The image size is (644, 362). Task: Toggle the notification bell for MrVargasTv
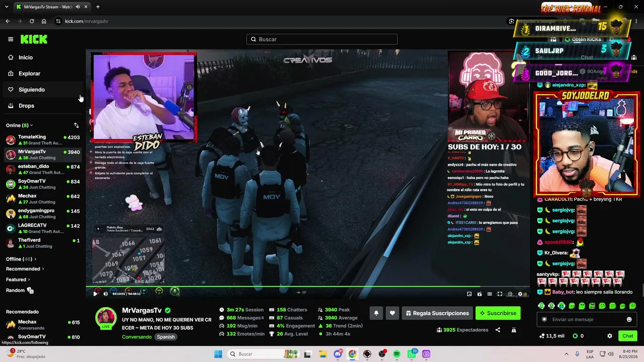click(376, 313)
